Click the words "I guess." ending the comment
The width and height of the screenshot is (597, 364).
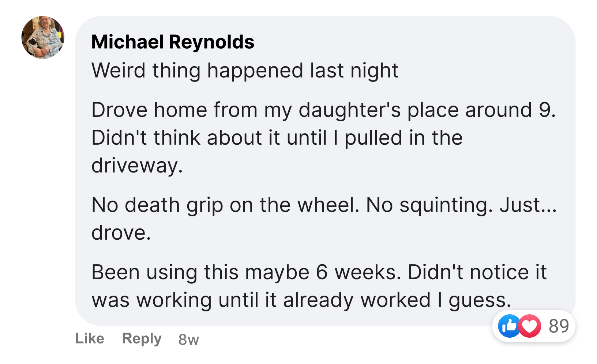pyautogui.click(x=474, y=300)
